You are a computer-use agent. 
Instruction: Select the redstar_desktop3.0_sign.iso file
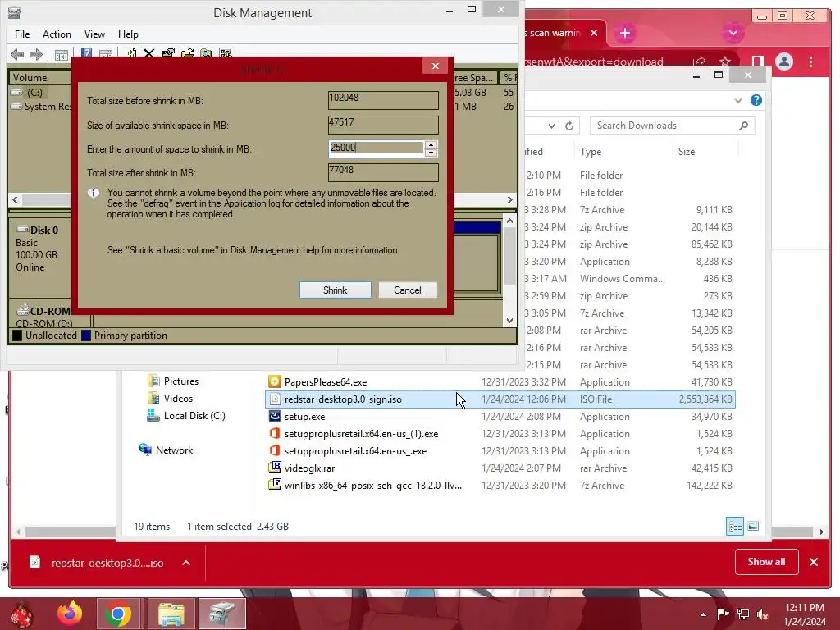click(x=500, y=399)
